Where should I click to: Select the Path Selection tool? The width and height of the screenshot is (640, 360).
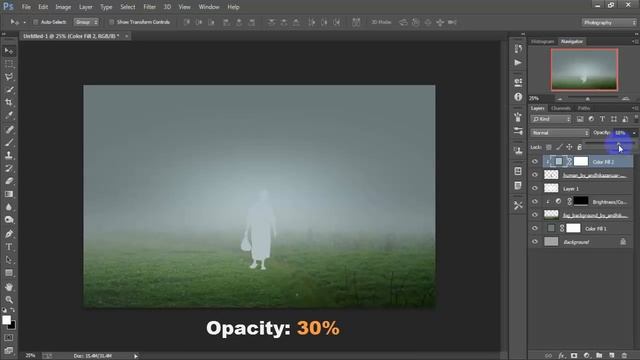tap(9, 260)
